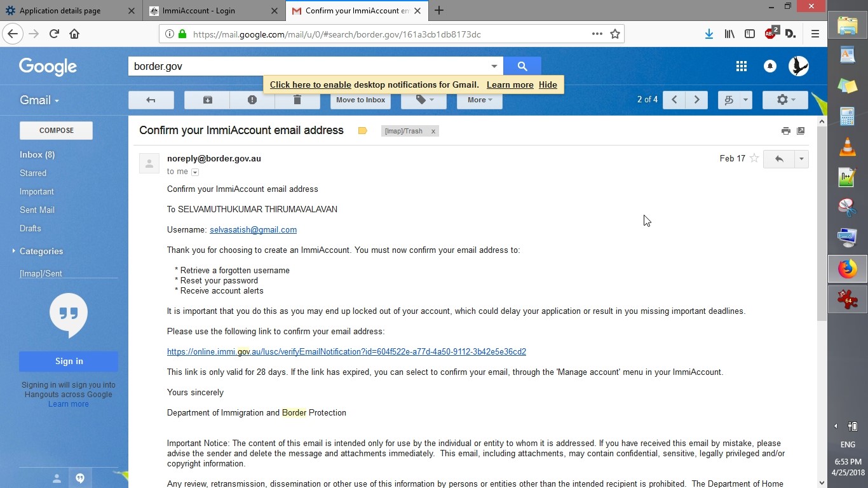Open email in new window
The width and height of the screenshot is (868, 488).
tap(801, 131)
